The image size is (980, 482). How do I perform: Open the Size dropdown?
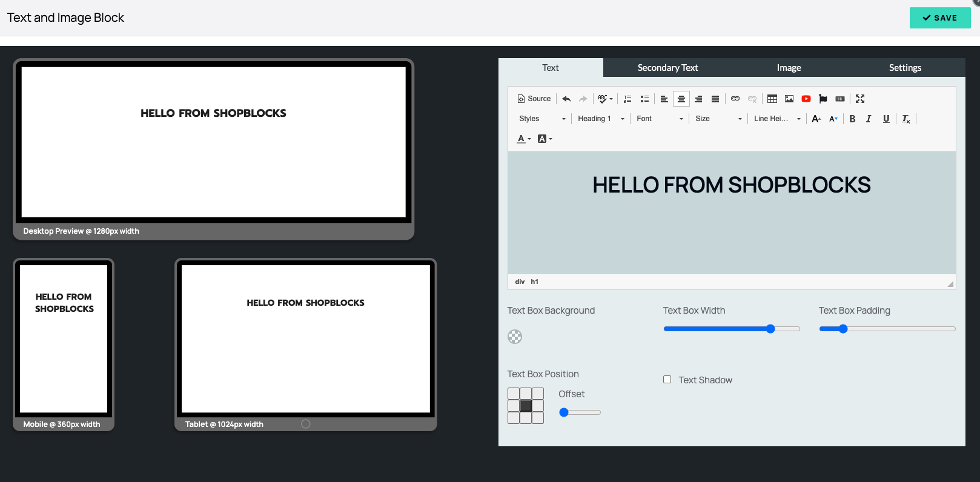(718, 119)
